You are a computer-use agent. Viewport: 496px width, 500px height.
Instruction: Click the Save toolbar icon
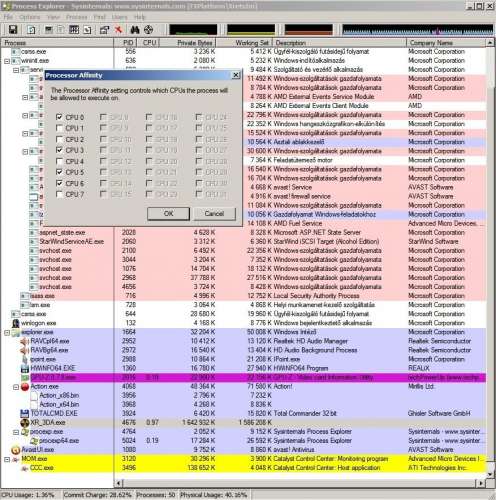tap(13, 30)
